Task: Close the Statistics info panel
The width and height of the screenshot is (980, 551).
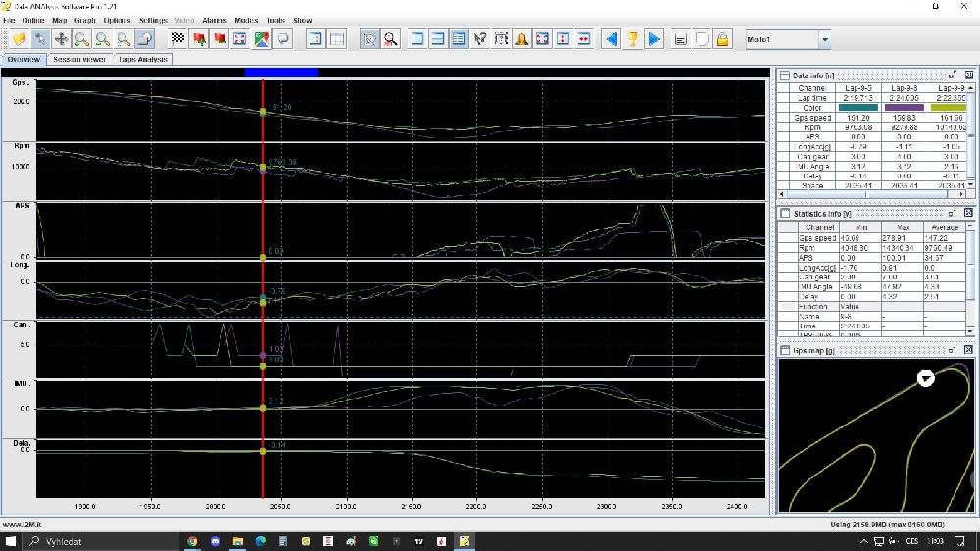Action: (968, 213)
